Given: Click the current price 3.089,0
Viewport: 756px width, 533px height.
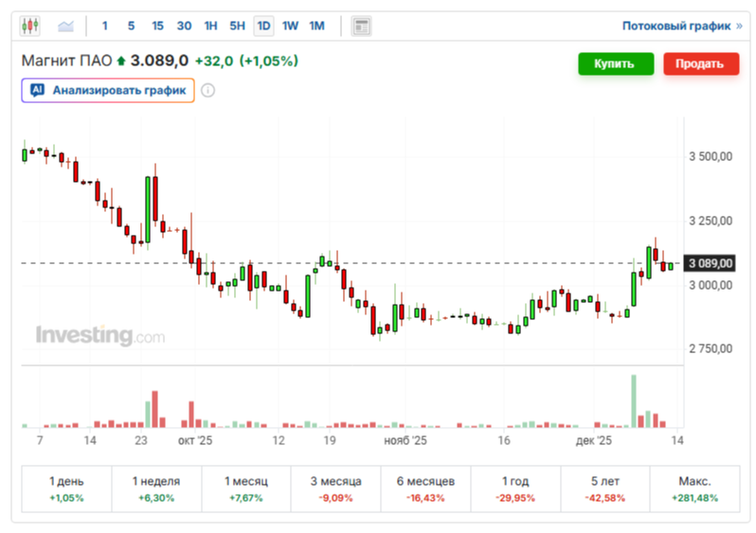Looking at the screenshot, I should [159, 61].
